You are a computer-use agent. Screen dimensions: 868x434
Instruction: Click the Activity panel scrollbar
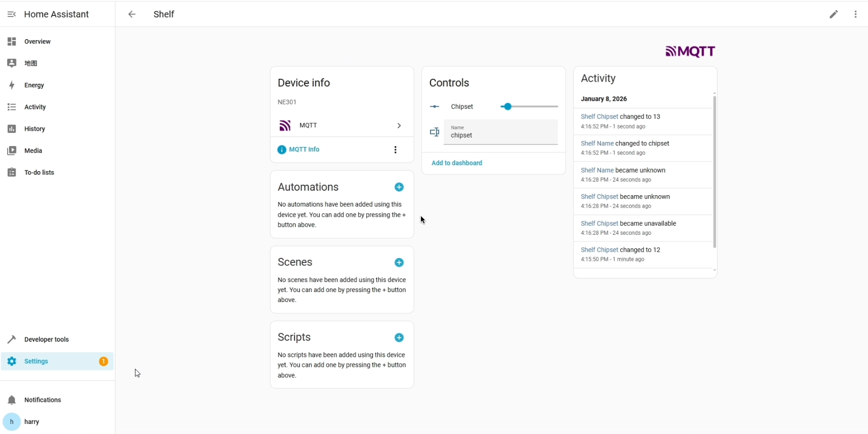point(714,171)
